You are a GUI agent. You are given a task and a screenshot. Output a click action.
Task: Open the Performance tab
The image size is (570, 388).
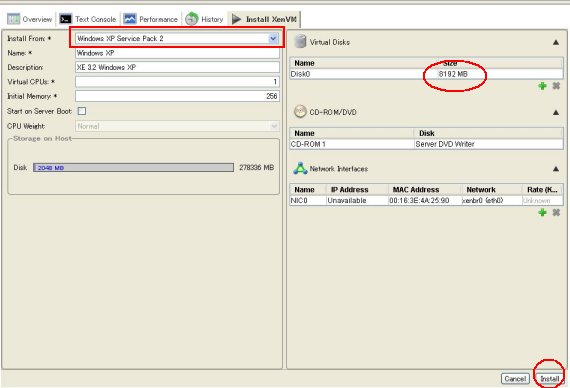tap(150, 19)
